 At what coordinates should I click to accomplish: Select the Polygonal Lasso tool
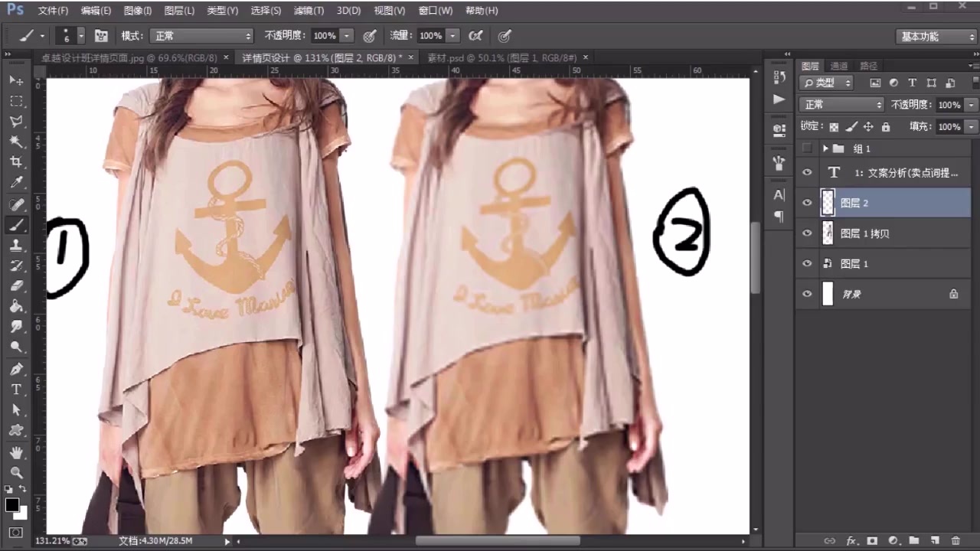(16, 122)
